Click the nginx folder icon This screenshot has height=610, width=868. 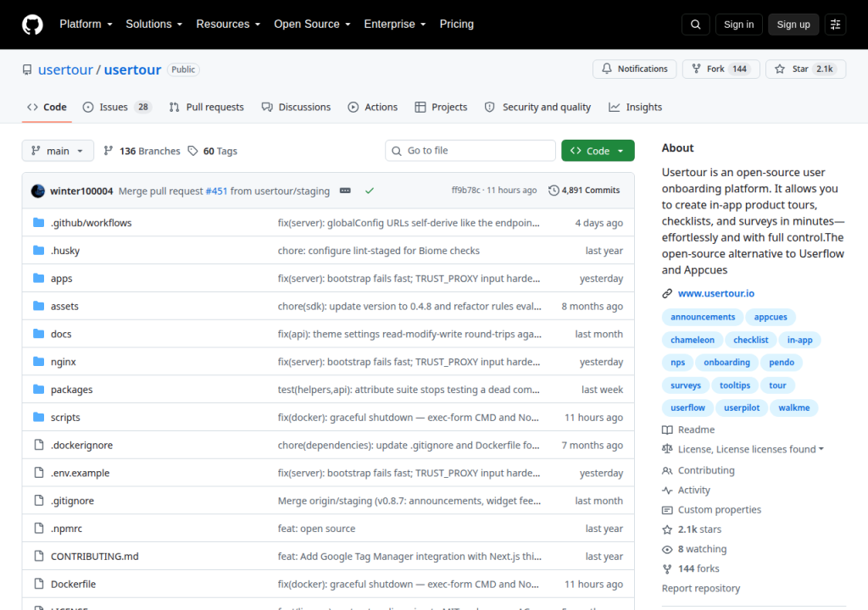tap(38, 362)
